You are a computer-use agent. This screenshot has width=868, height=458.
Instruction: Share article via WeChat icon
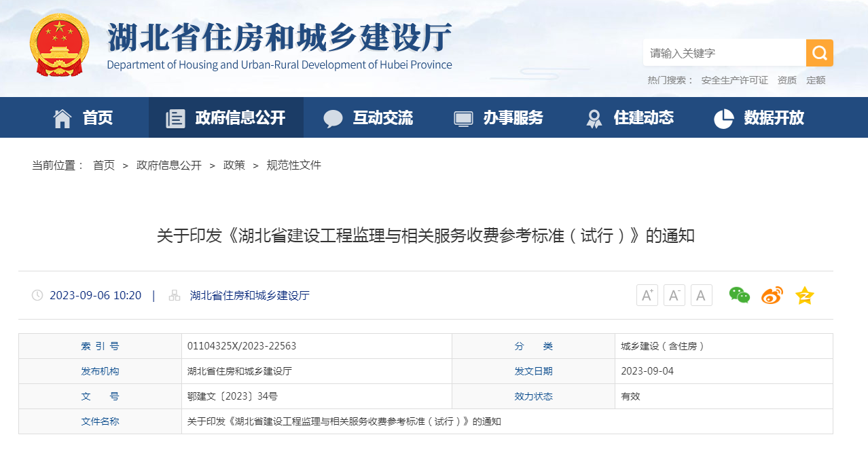(x=740, y=295)
